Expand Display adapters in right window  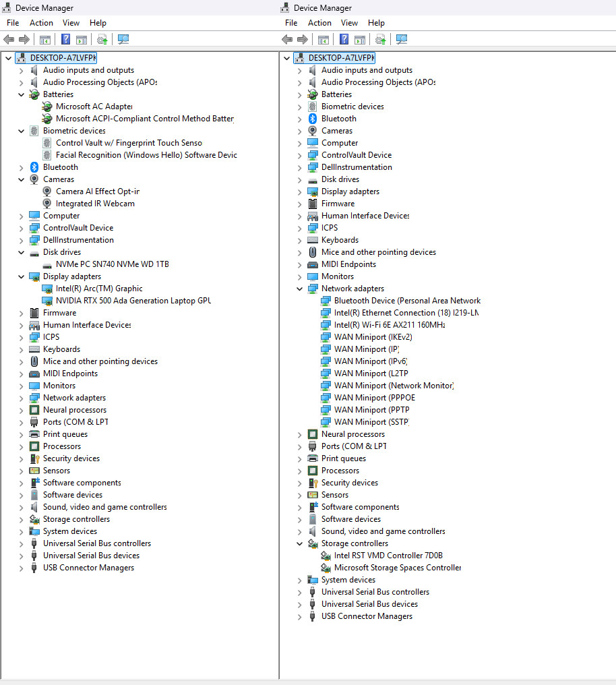click(299, 191)
